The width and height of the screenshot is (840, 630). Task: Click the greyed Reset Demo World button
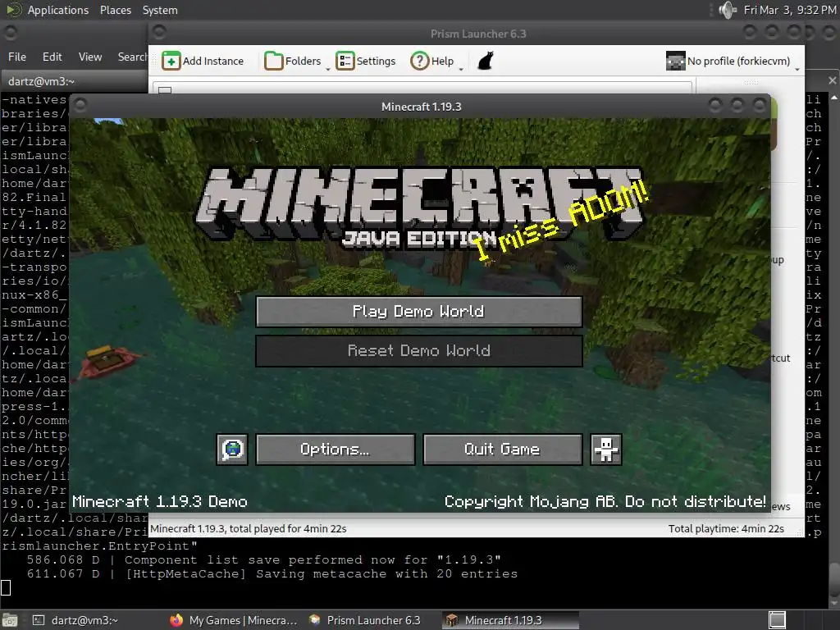tap(419, 351)
